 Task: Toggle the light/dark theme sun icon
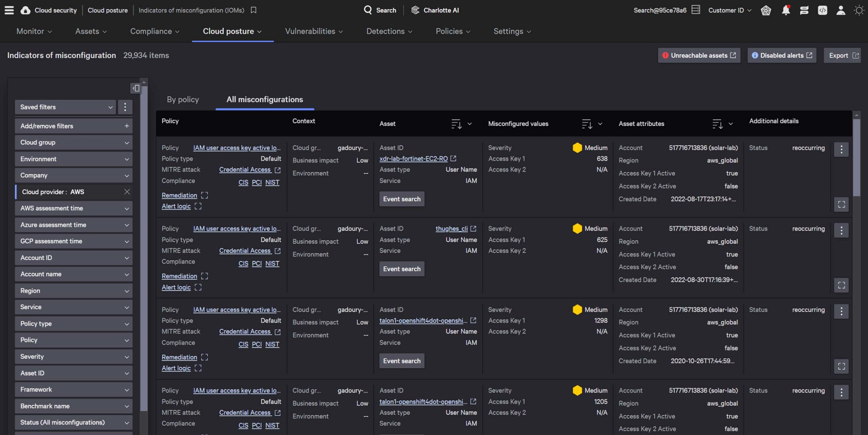coord(859,10)
